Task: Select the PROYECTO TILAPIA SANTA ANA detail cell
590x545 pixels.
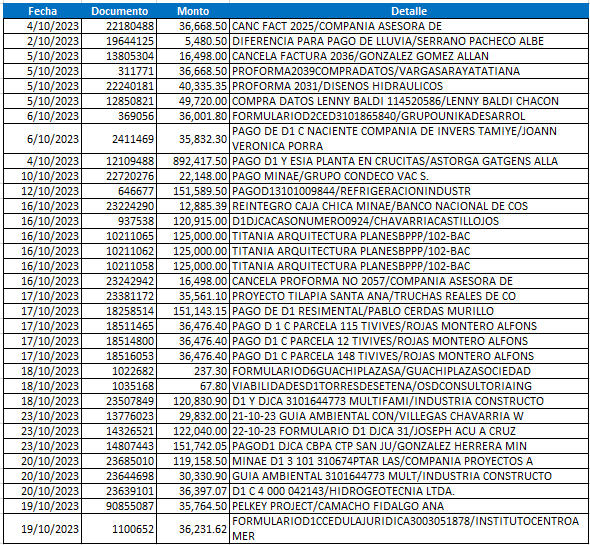Action: (x=409, y=296)
